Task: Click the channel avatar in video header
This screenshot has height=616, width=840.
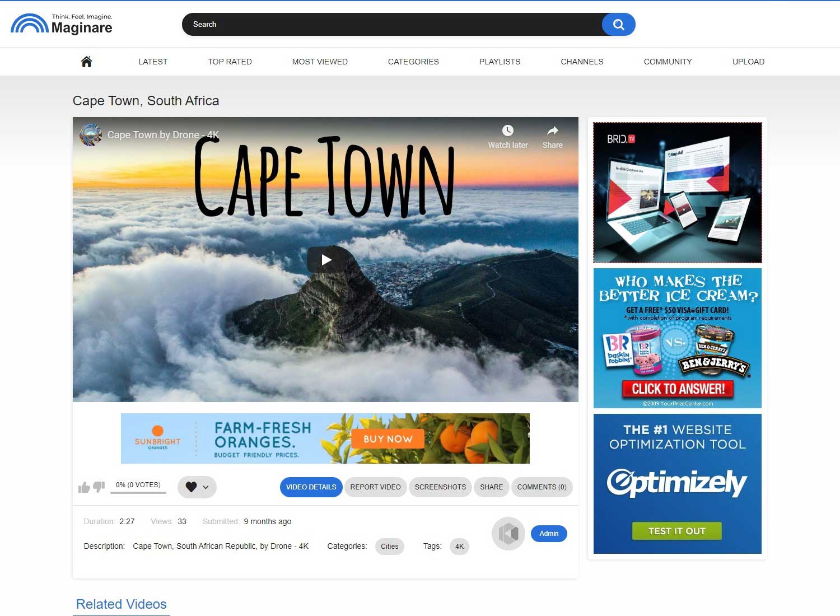Action: [x=91, y=135]
